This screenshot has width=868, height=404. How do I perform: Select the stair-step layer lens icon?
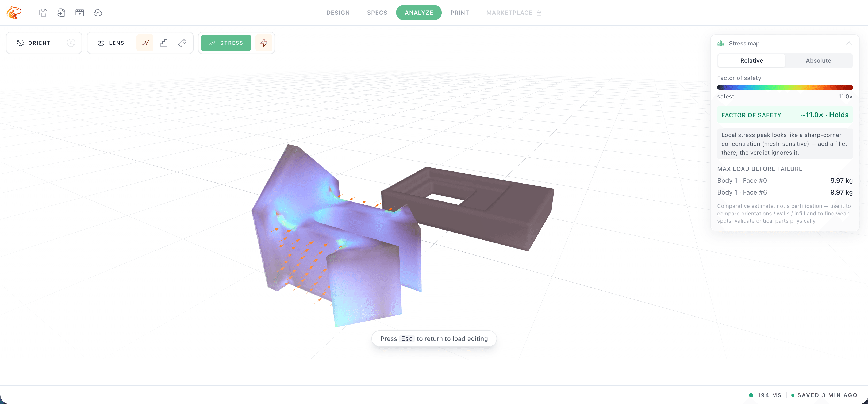pyautogui.click(x=164, y=43)
